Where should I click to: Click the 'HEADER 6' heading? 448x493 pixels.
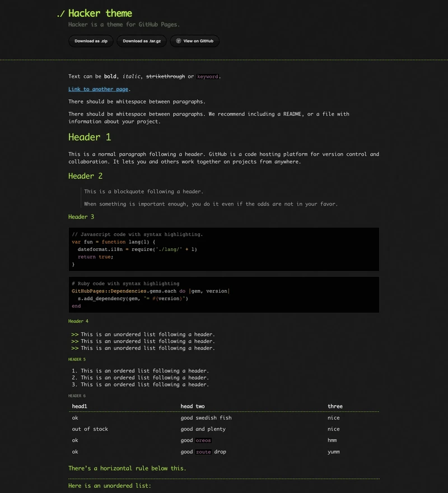click(77, 396)
